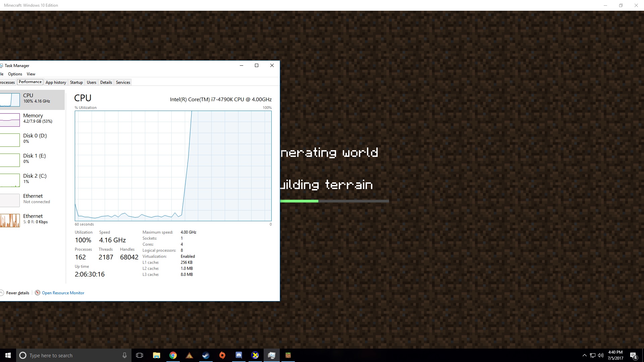Launch Chrome from the taskbar
The width and height of the screenshot is (644, 362).
click(173, 355)
